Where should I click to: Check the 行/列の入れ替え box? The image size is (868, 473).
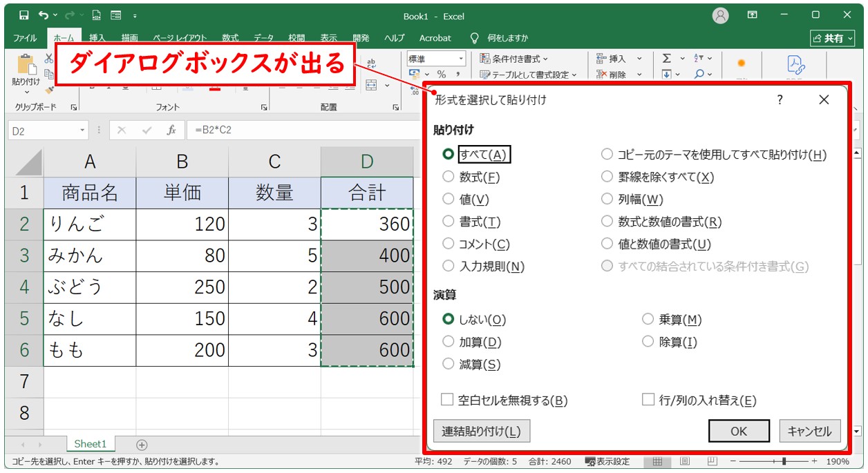click(648, 400)
